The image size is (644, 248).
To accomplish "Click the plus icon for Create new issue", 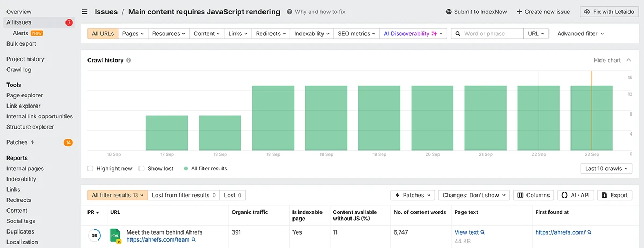I will (x=519, y=12).
